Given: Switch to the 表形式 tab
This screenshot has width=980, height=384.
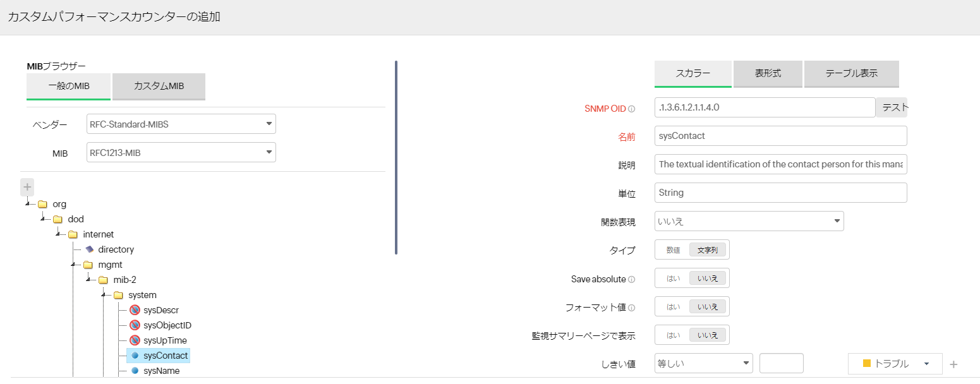Looking at the screenshot, I should [768, 73].
